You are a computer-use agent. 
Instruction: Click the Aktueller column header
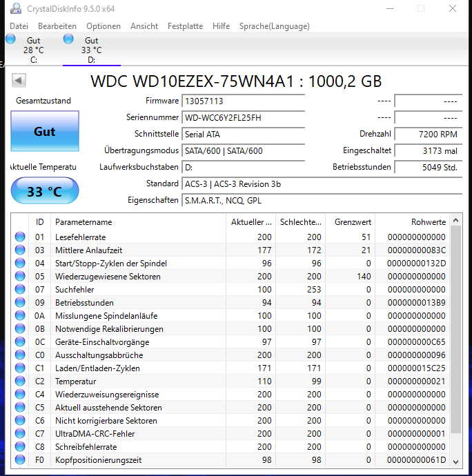tap(251, 222)
